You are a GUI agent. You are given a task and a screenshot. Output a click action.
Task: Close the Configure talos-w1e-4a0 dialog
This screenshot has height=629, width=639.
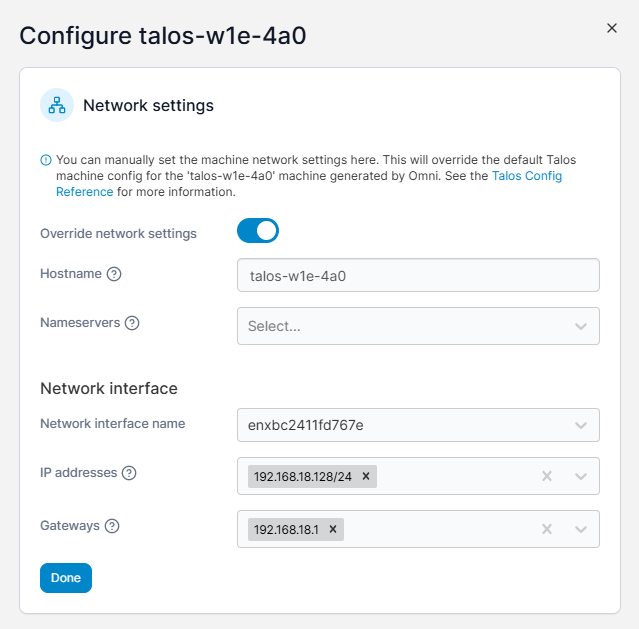click(x=612, y=28)
